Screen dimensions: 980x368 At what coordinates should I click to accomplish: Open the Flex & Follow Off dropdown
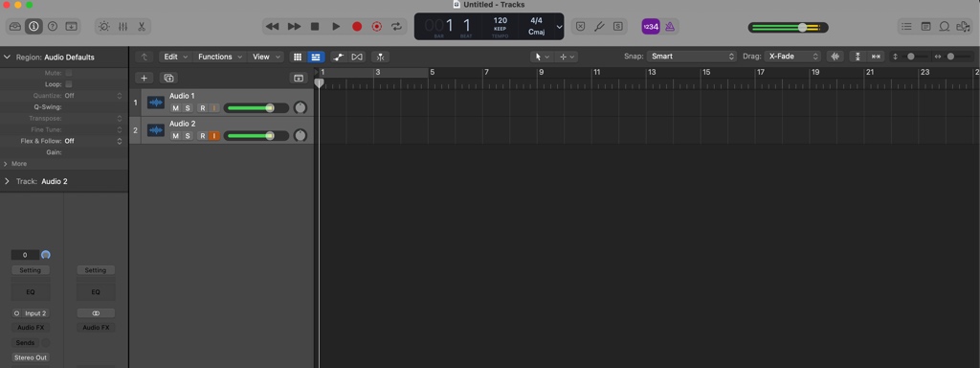pos(94,141)
